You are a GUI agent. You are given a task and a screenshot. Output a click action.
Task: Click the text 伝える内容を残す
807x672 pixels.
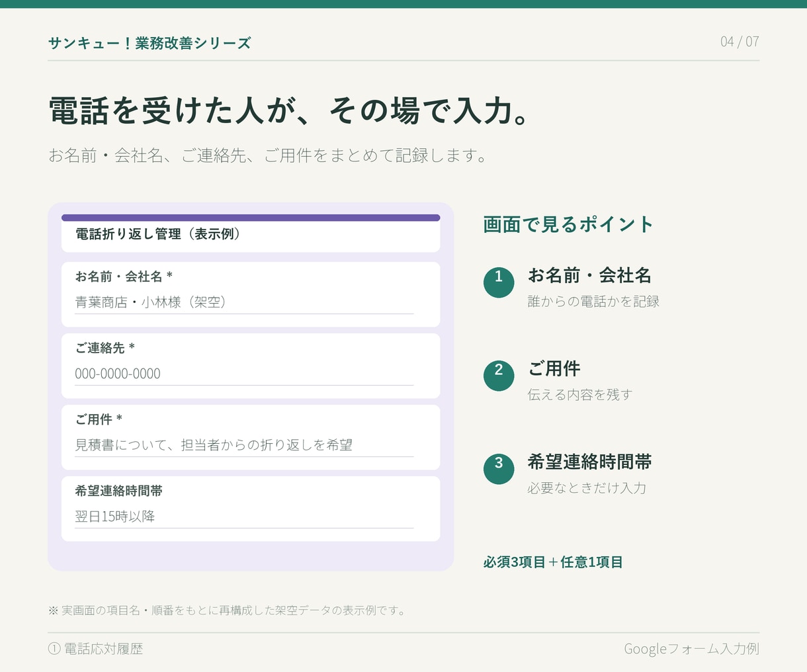(580, 395)
